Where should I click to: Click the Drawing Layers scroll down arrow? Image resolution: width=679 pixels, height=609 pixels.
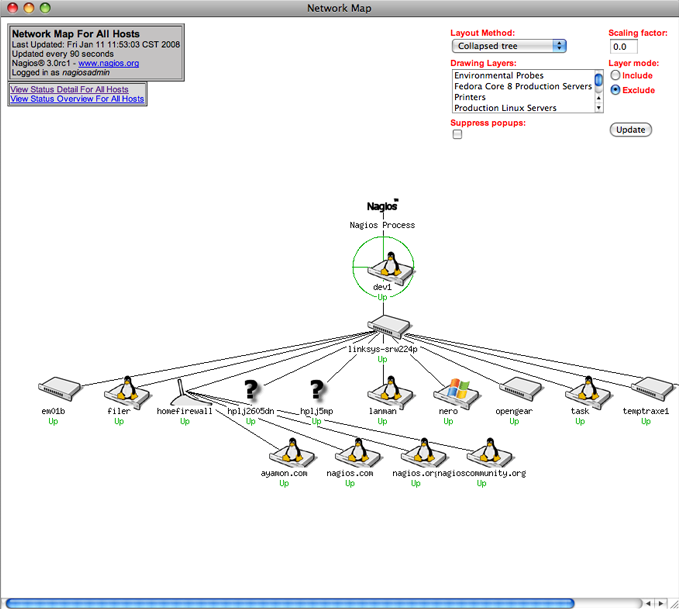[599, 108]
